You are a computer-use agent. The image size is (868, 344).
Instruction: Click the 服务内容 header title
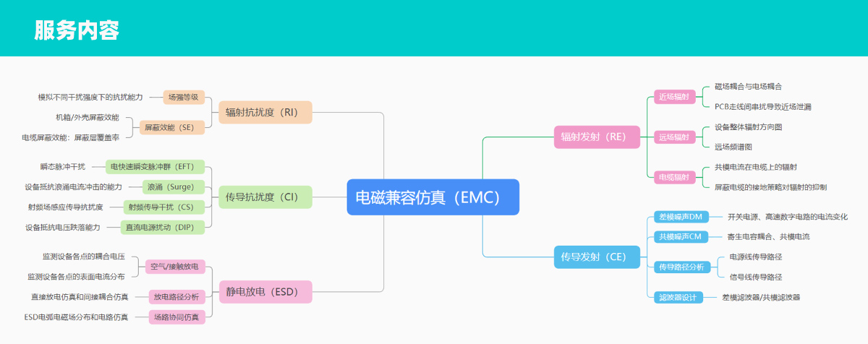point(77,30)
